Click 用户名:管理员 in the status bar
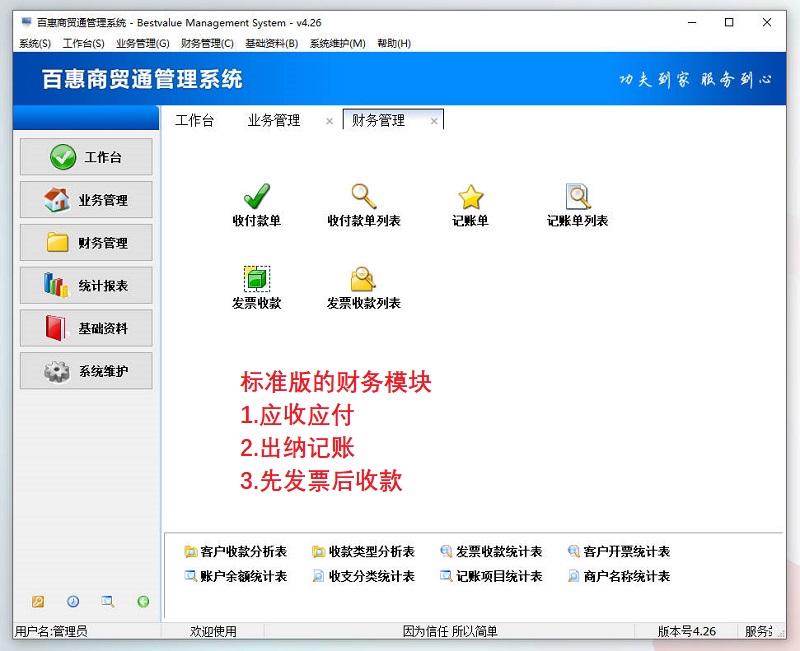This screenshot has height=651, width=800. click(x=51, y=632)
